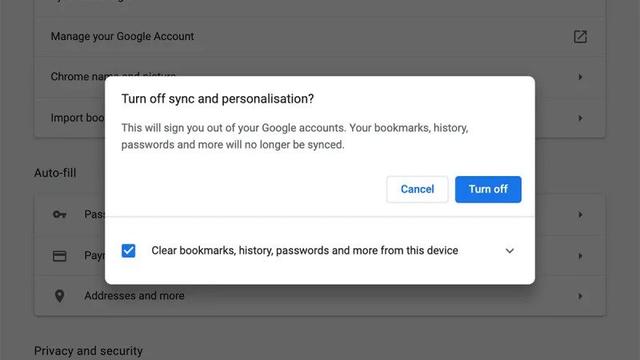Open Addresses and more settings
Image resolution: width=640 pixels, height=360 pixels.
[320, 296]
